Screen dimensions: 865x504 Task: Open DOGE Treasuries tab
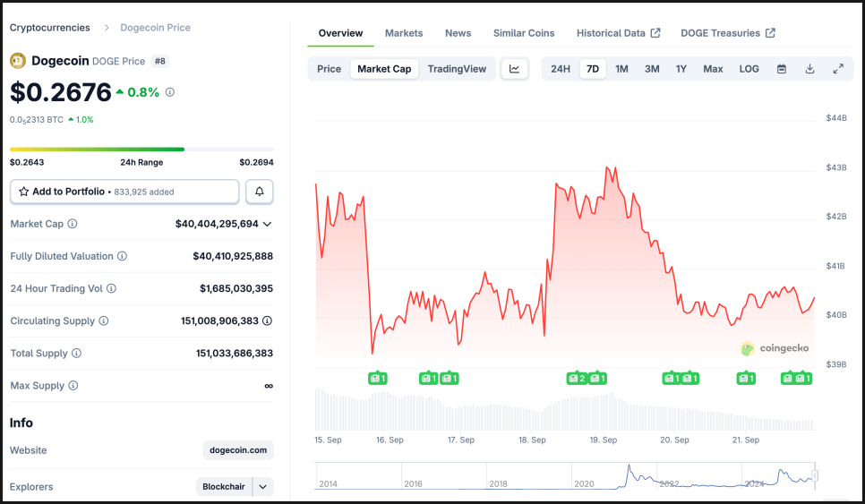(x=728, y=33)
